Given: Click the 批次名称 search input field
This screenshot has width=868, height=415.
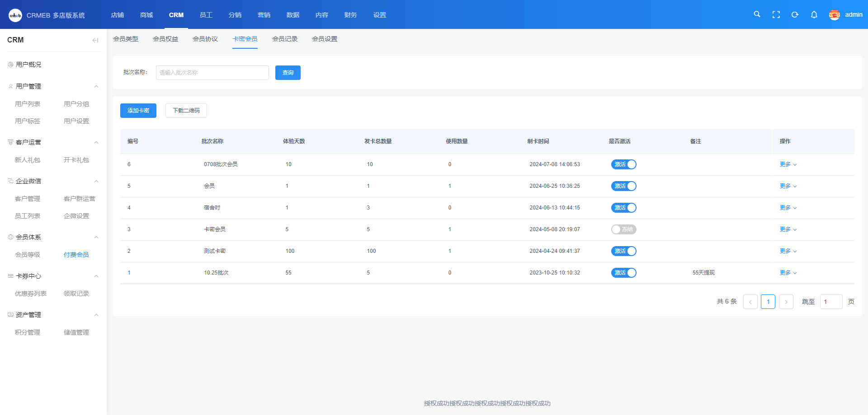Looking at the screenshot, I should click(212, 73).
